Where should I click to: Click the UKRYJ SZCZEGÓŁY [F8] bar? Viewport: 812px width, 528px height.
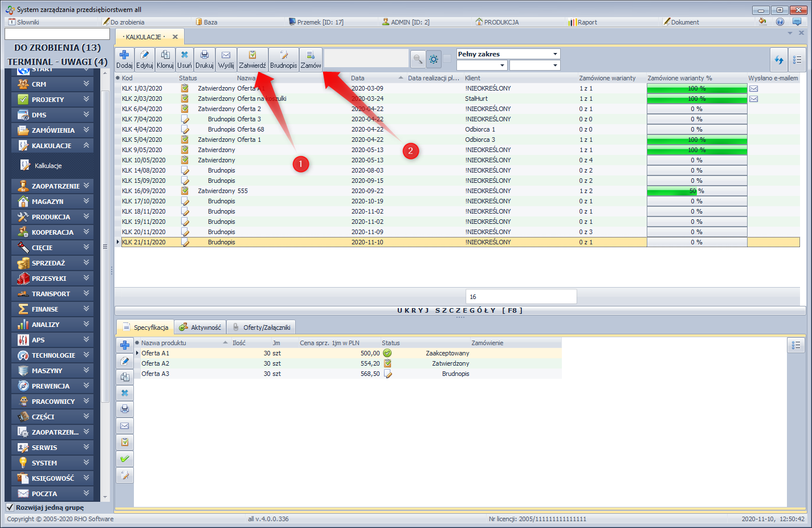click(459, 310)
